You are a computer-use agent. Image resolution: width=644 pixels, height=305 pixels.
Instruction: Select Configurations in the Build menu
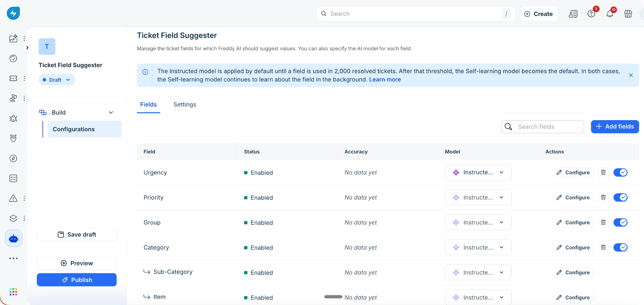click(85, 129)
